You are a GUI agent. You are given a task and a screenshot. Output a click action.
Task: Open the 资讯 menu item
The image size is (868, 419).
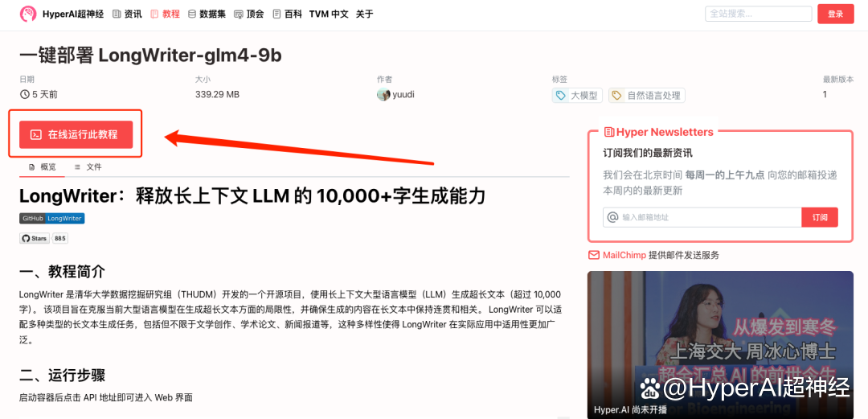[x=127, y=14]
